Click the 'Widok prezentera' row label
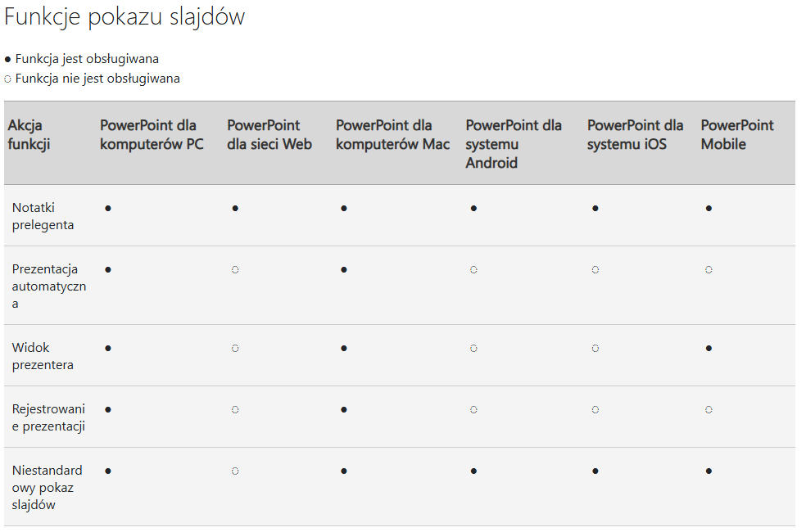The image size is (806, 532). [43, 356]
